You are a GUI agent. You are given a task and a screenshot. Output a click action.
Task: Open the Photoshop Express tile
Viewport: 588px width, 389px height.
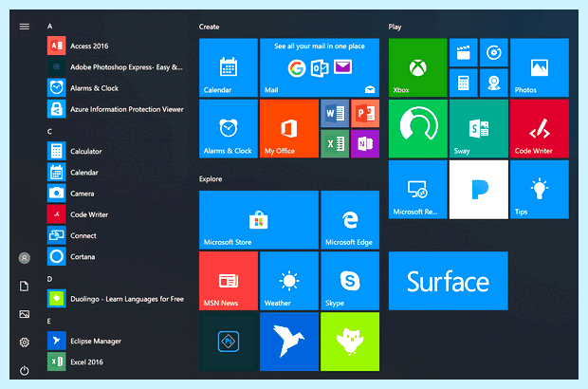coord(229,342)
